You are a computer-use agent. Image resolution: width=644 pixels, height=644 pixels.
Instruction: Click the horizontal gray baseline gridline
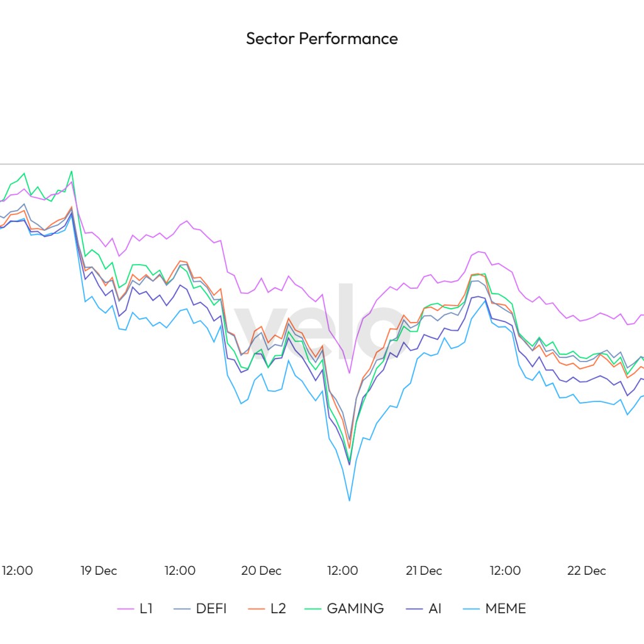coord(440,164)
